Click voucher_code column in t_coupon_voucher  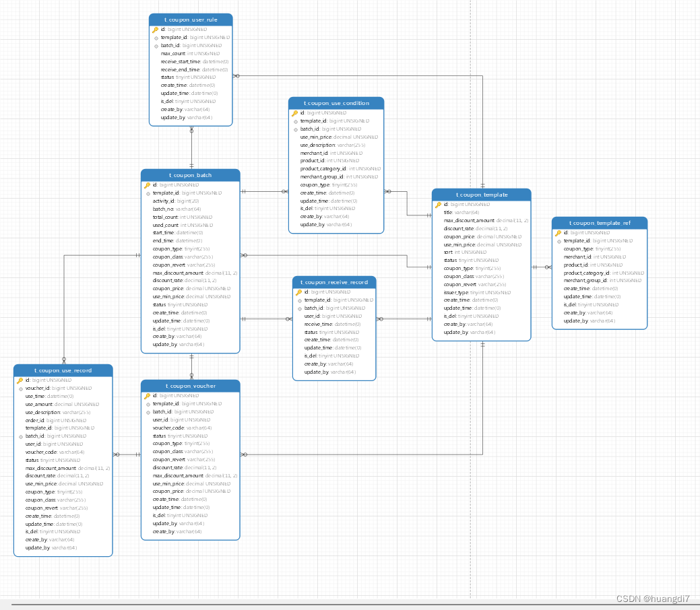pyautogui.click(x=182, y=428)
